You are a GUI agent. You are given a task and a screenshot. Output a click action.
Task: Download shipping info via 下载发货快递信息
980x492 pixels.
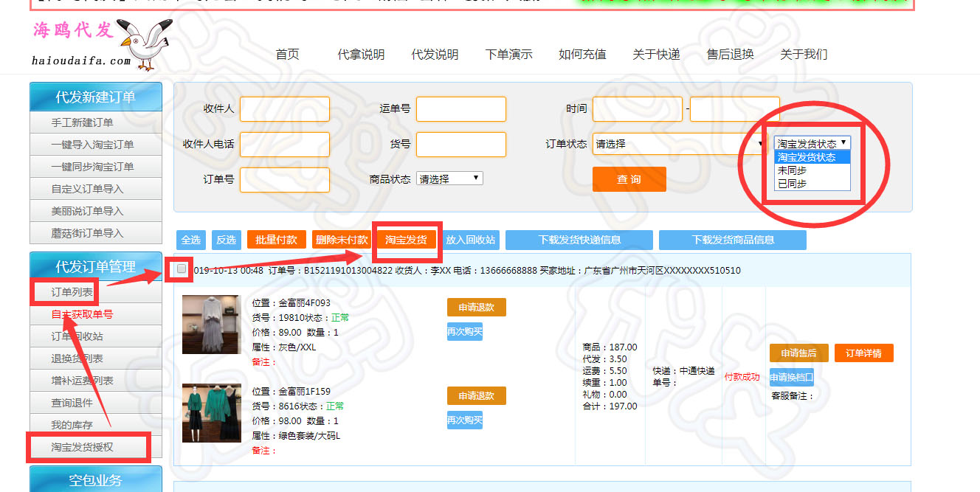pos(579,240)
